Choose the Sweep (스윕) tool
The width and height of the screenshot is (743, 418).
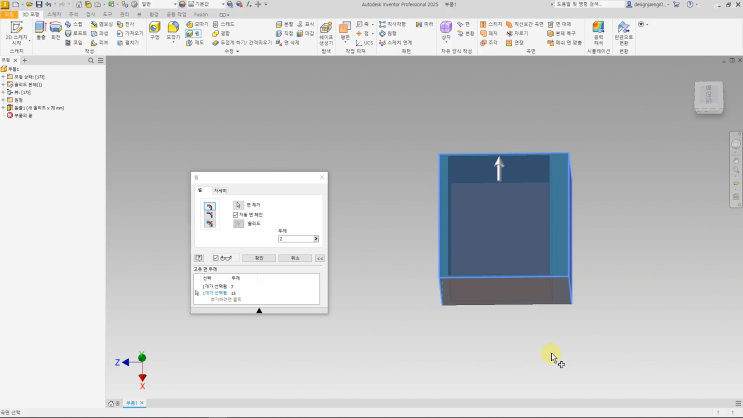pos(73,24)
